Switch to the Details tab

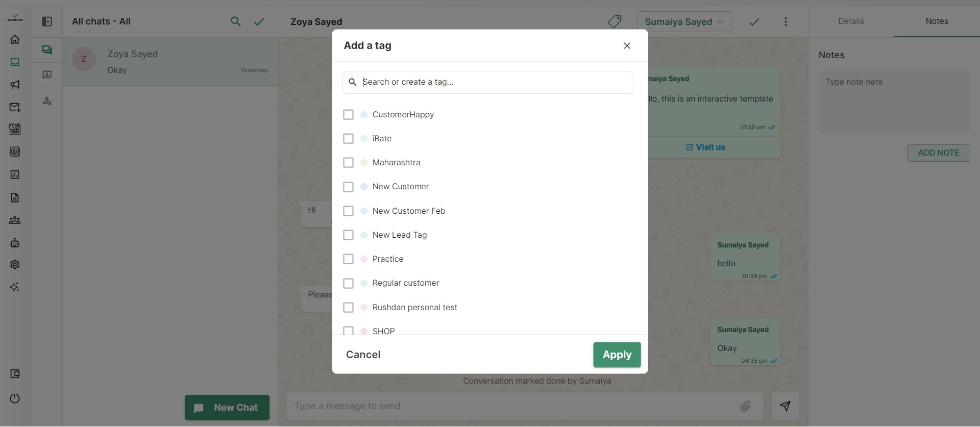(851, 21)
